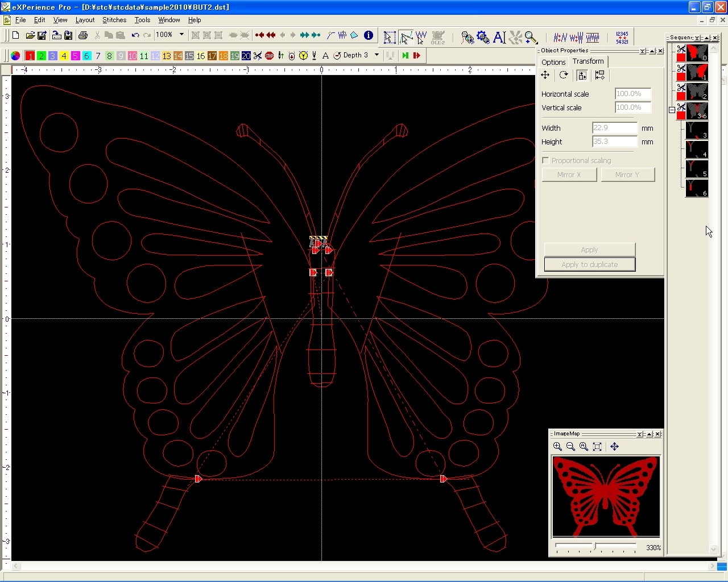Click the Horizontal scale input field

click(632, 94)
